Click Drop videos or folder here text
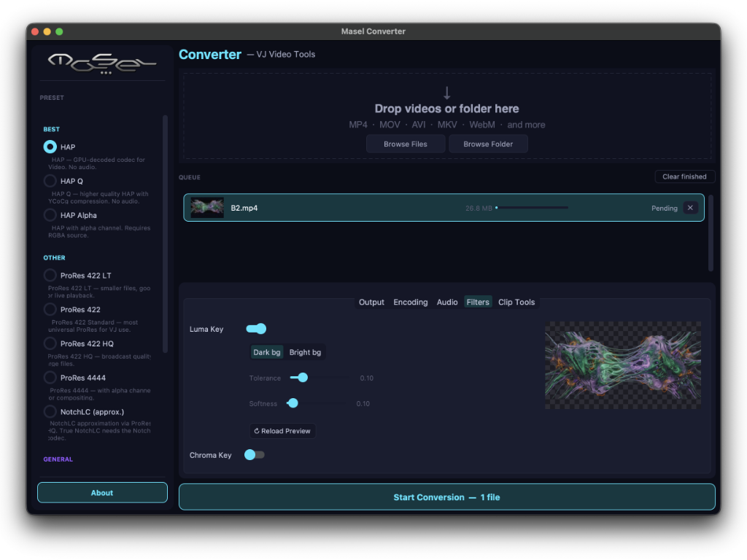 [447, 109]
